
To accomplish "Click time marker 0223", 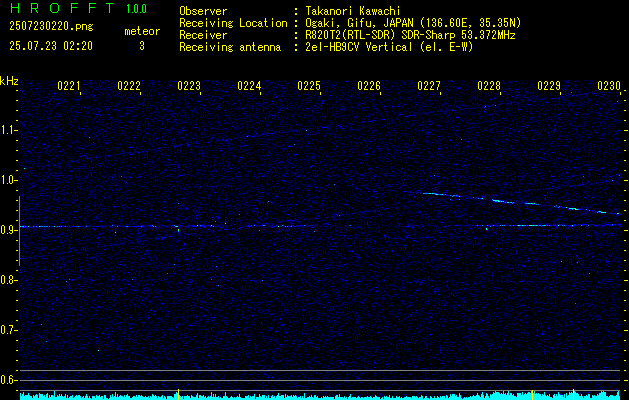I will point(189,86).
